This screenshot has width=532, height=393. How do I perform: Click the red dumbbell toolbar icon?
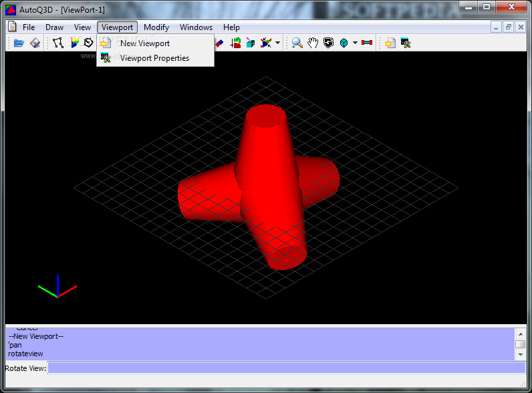367,42
